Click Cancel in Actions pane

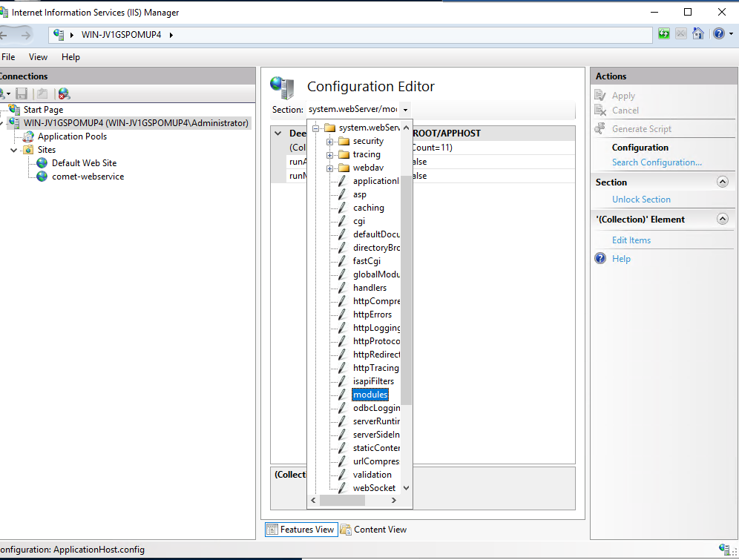point(625,111)
